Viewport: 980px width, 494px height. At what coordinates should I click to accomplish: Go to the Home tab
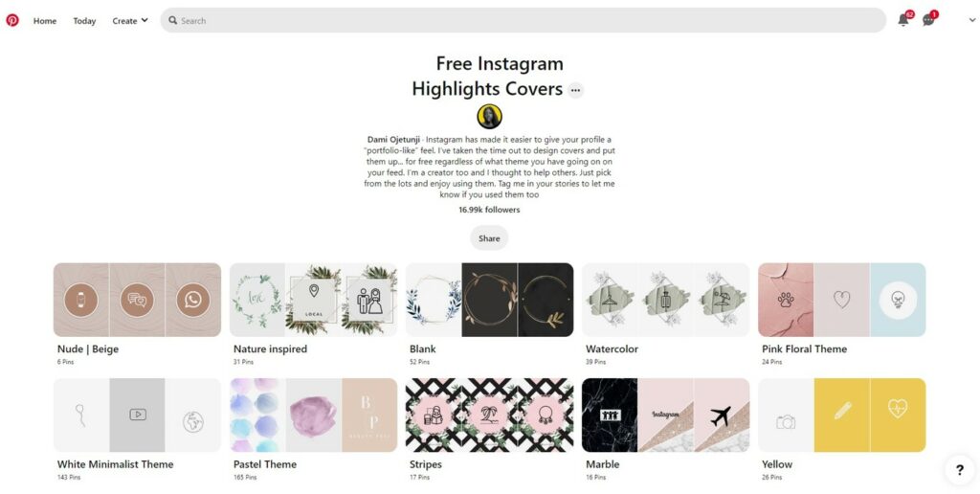[x=45, y=21]
